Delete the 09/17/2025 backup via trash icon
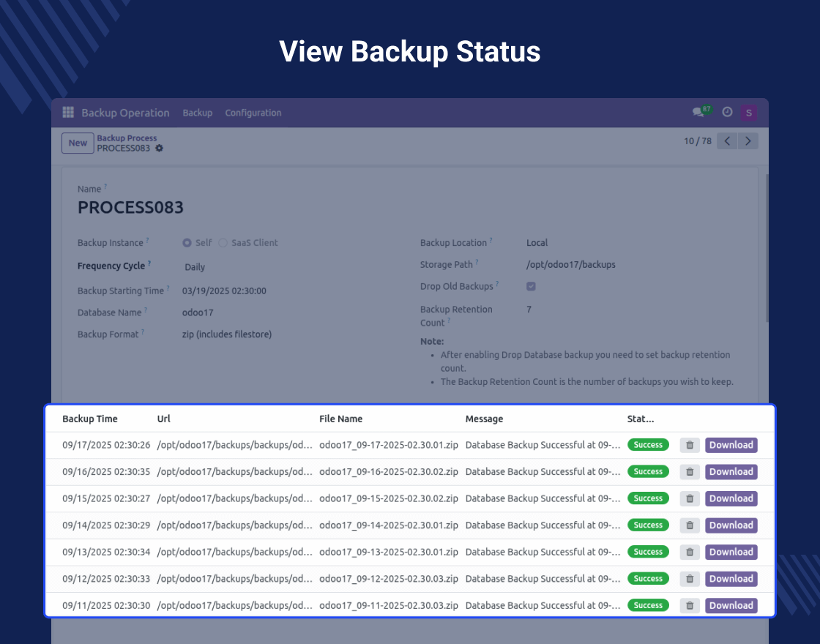 (x=689, y=446)
